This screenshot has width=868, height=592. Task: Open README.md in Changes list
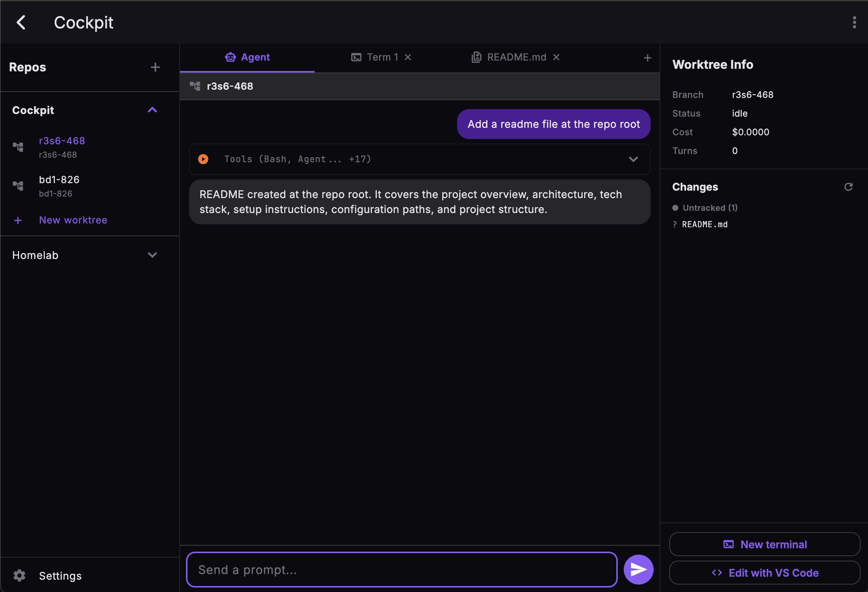pyautogui.click(x=705, y=224)
